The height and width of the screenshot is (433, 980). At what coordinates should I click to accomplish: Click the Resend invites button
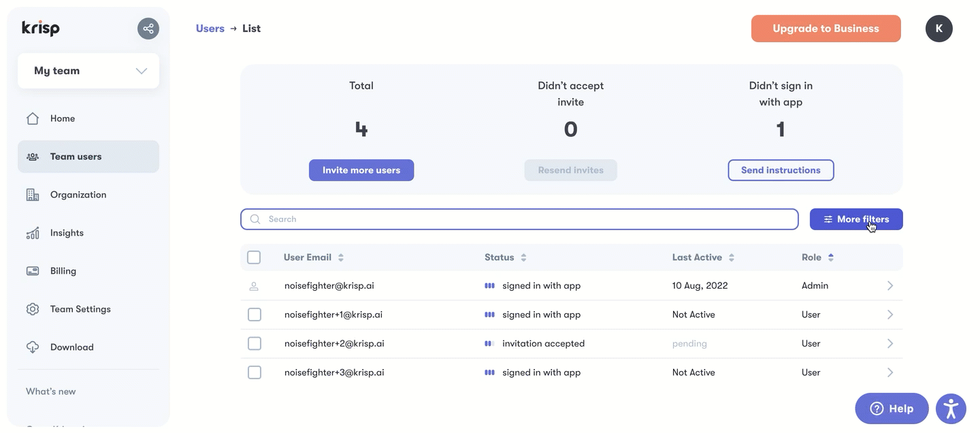[x=571, y=170]
